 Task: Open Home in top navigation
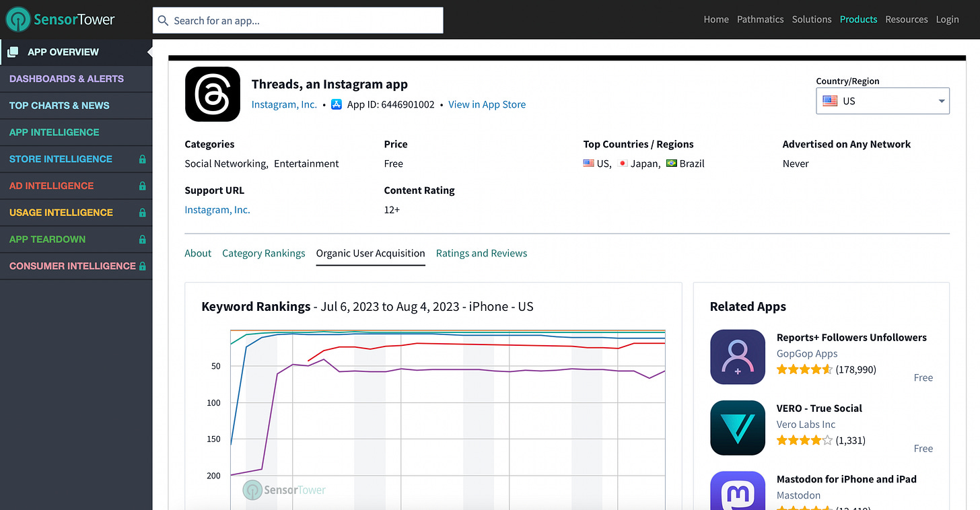(716, 20)
